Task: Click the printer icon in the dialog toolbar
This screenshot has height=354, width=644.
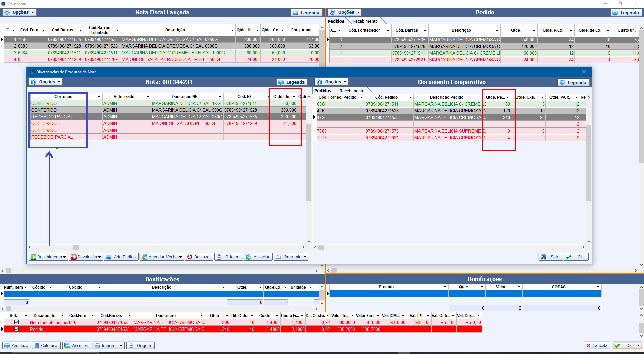Action: coord(279,257)
